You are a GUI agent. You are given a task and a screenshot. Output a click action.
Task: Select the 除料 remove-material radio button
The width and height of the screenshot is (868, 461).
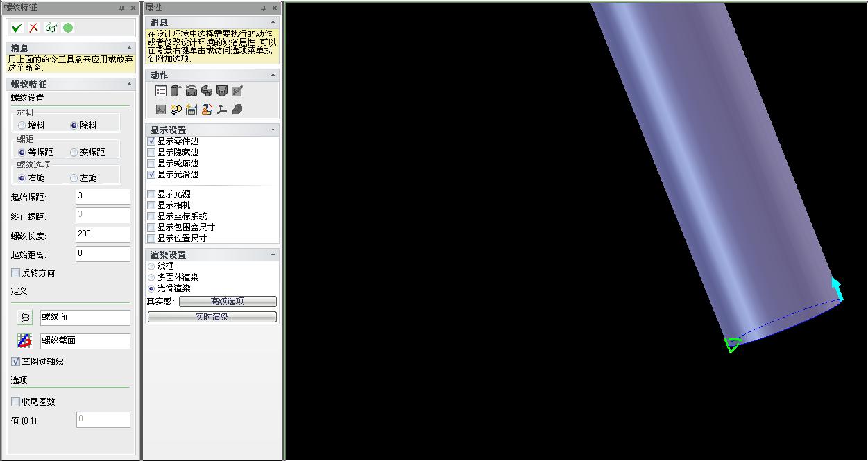pyautogui.click(x=74, y=125)
